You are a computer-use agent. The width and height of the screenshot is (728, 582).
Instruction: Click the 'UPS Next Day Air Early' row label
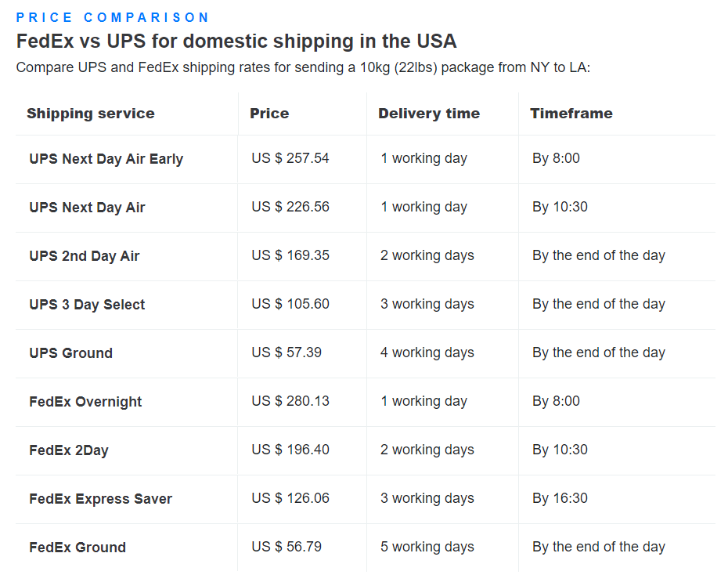point(106,159)
